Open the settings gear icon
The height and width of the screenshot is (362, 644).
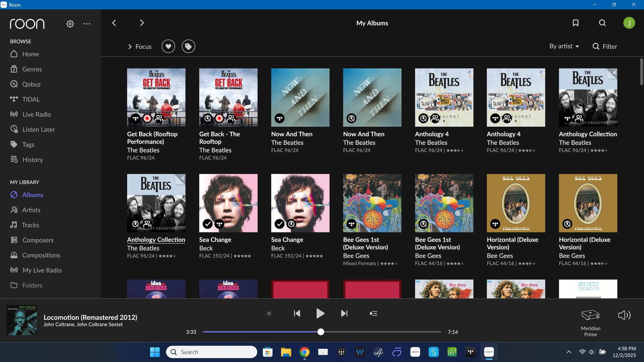tap(70, 24)
